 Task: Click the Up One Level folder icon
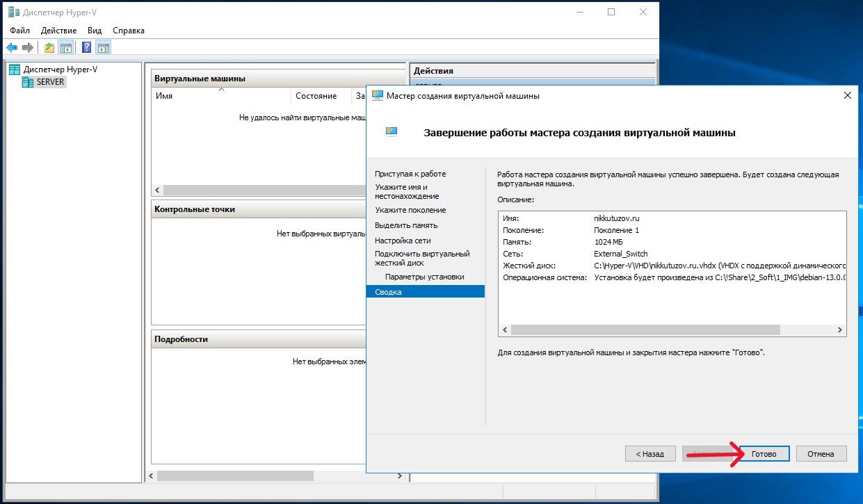(49, 47)
